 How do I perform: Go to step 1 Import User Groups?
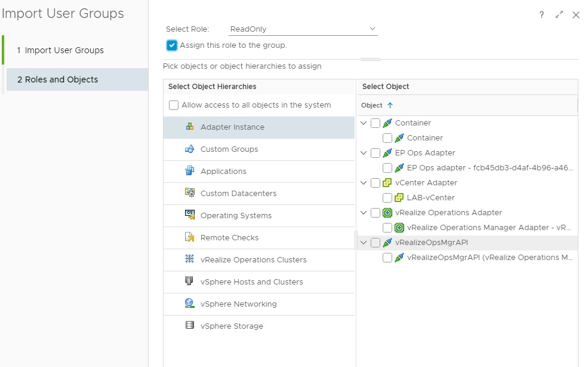coord(77,50)
